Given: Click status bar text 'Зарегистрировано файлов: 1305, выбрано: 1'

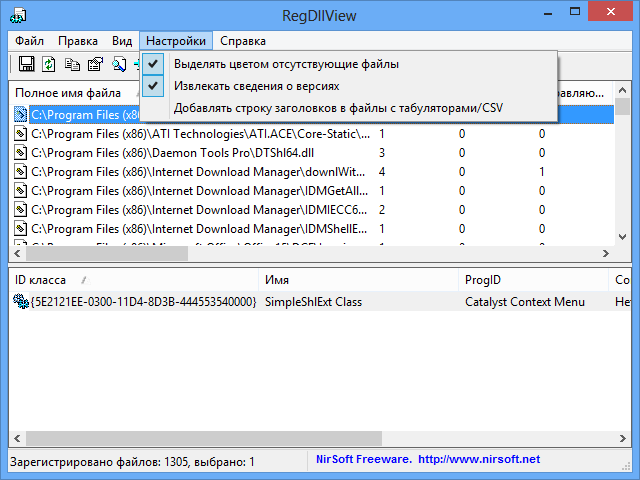Looking at the screenshot, I should click(132, 462).
